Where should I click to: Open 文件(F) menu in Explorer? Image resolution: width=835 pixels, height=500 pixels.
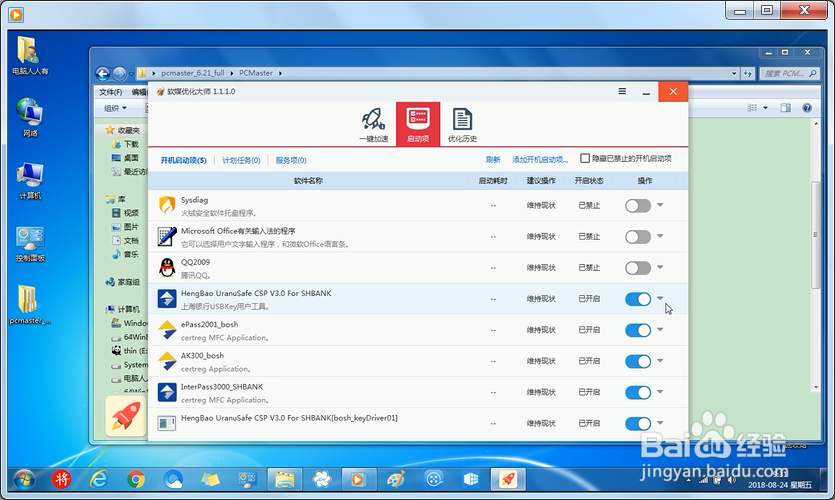[x=111, y=92]
